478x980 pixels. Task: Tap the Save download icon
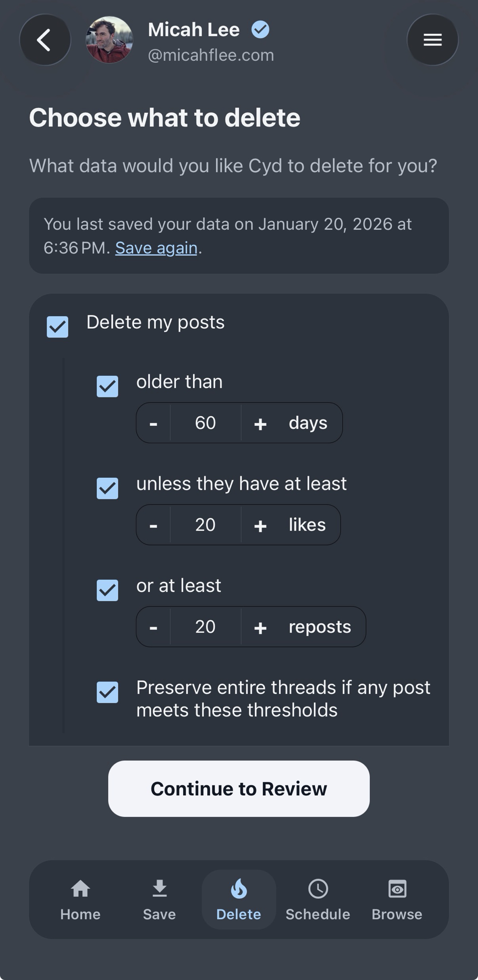(x=159, y=889)
